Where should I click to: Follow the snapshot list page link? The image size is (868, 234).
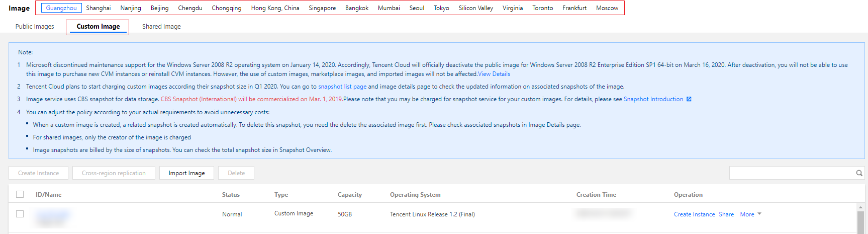coord(342,87)
